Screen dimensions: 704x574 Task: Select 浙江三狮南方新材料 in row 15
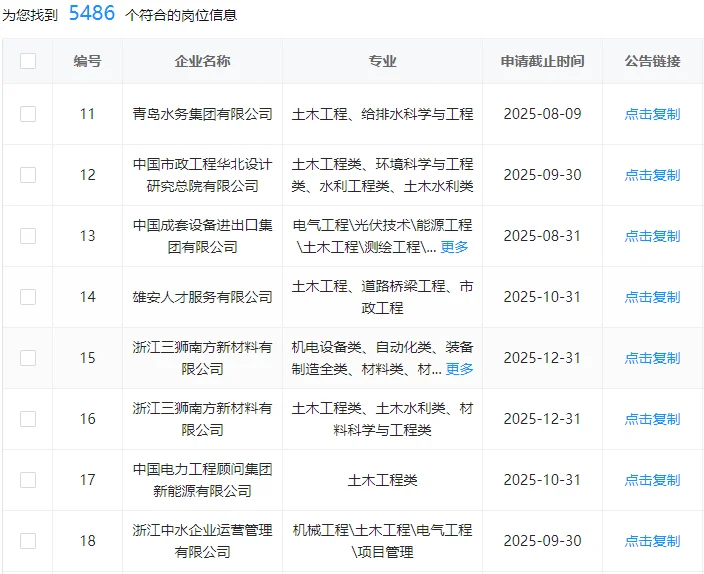(202, 358)
